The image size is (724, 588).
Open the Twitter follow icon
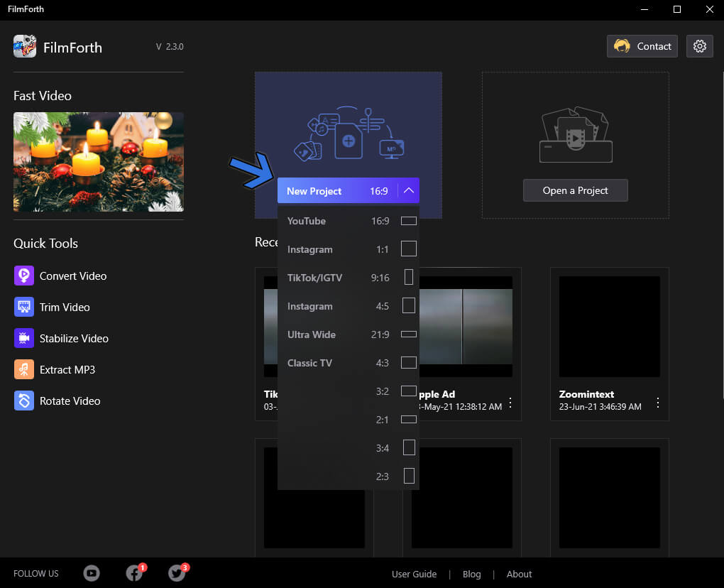pos(177,573)
